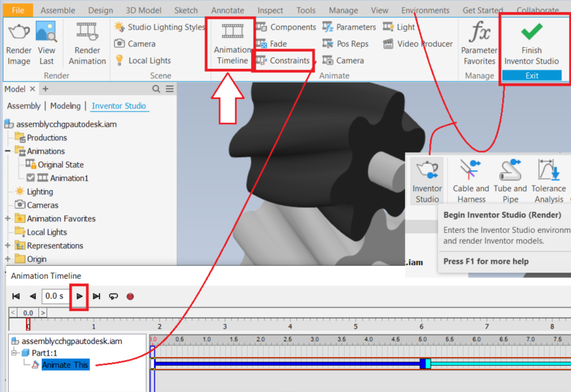571x392 pixels.
Task: Switch to the Assemble ribbon tab
Action: pyautogui.click(x=57, y=10)
